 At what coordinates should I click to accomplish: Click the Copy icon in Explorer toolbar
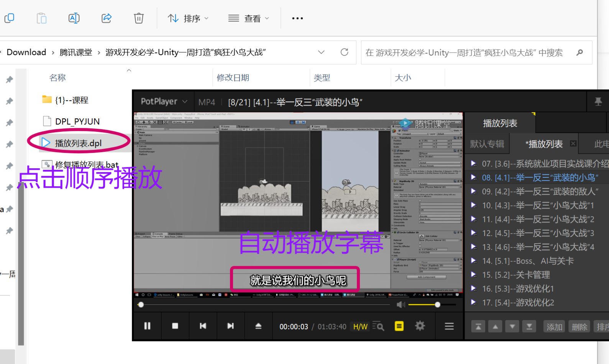coord(9,18)
